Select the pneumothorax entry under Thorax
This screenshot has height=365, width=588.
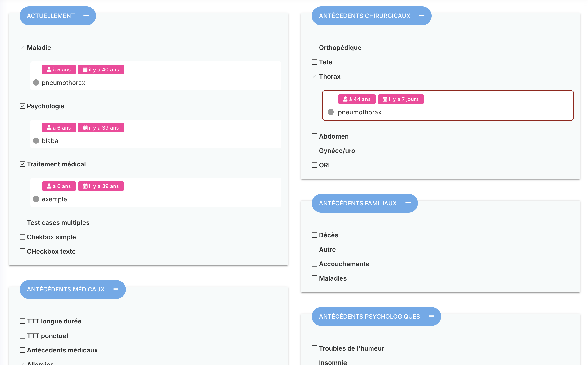pyautogui.click(x=448, y=105)
